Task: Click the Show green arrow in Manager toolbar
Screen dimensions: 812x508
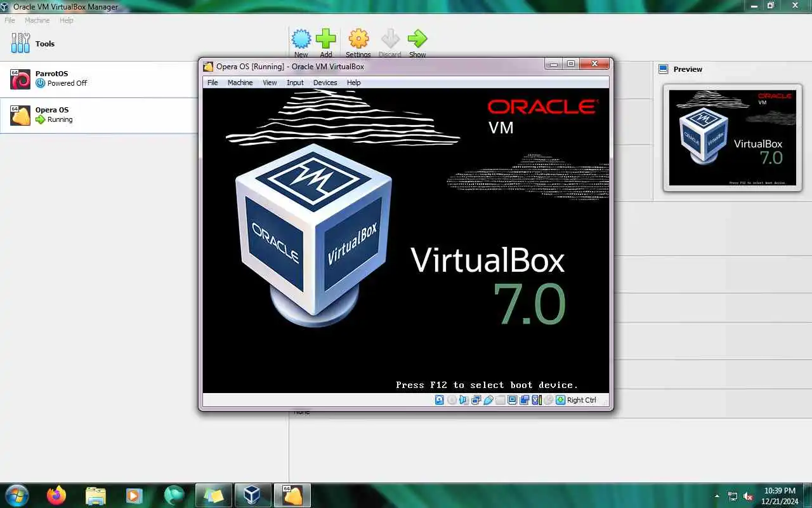Action: [417, 39]
